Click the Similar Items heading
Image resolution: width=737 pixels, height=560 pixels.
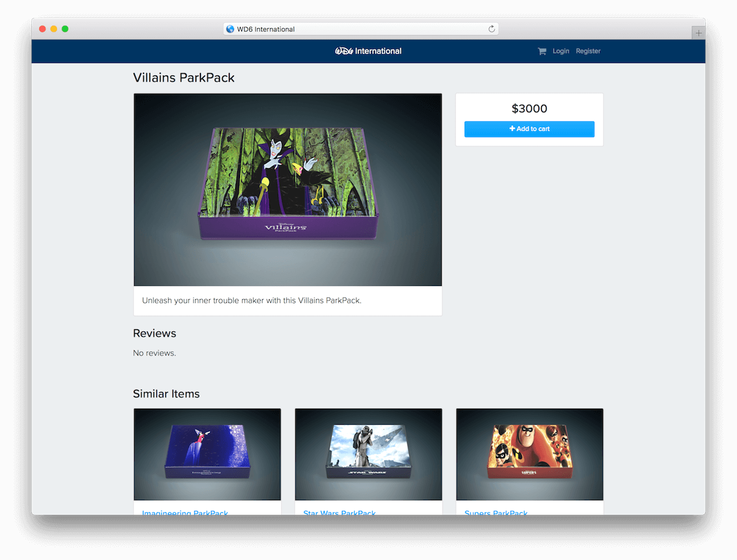tap(166, 394)
